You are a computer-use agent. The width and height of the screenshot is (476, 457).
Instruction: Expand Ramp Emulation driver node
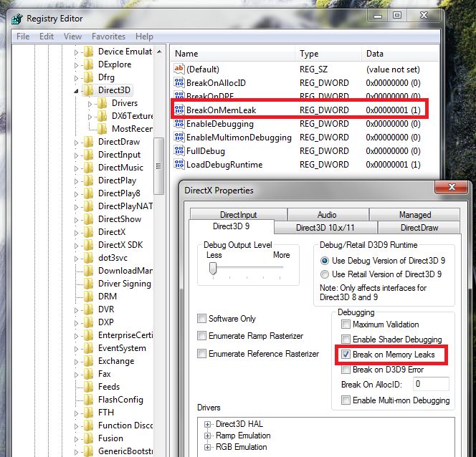coord(207,436)
